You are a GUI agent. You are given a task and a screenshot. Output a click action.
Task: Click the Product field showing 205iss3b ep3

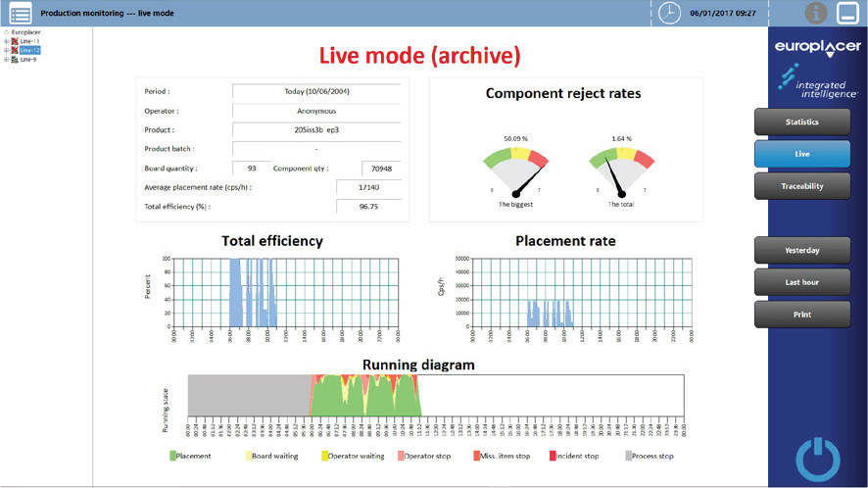[316, 129]
